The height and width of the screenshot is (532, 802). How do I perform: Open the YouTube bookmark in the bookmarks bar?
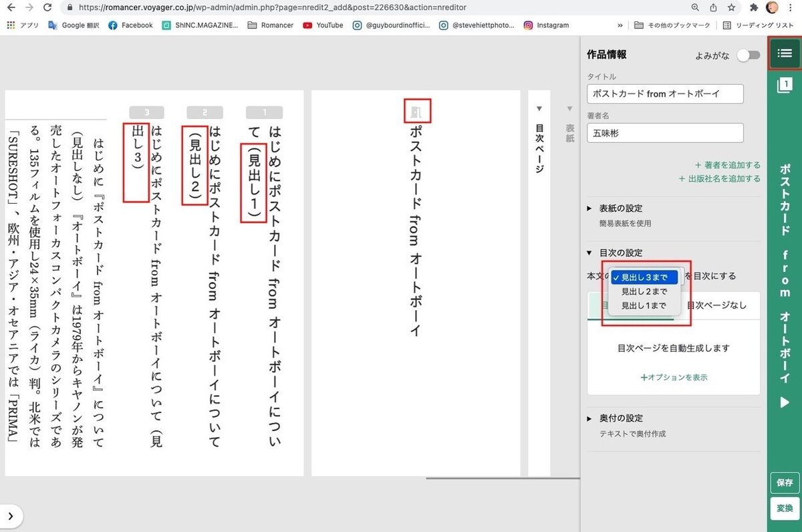tap(323, 25)
